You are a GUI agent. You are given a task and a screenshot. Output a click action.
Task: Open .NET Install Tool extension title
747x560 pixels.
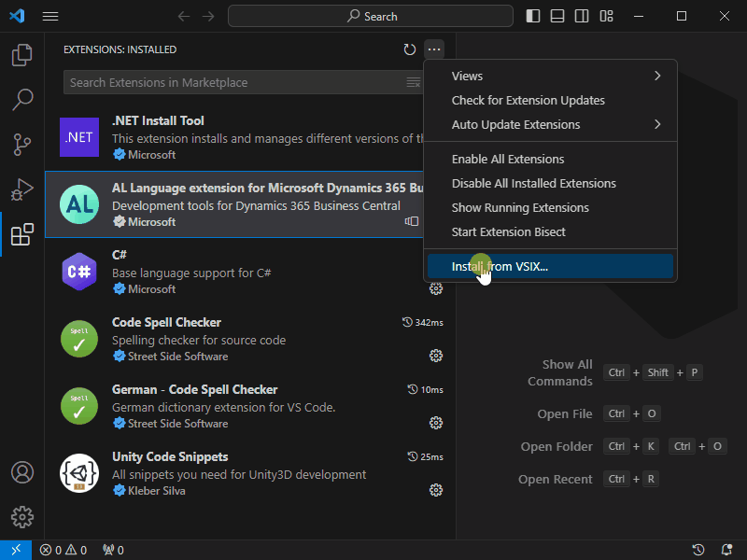(158, 121)
